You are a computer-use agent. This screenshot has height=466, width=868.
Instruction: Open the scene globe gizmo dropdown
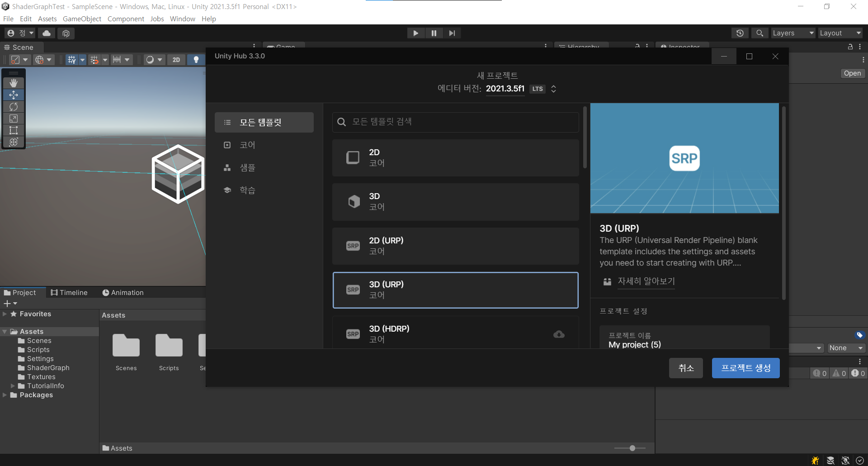point(44,60)
